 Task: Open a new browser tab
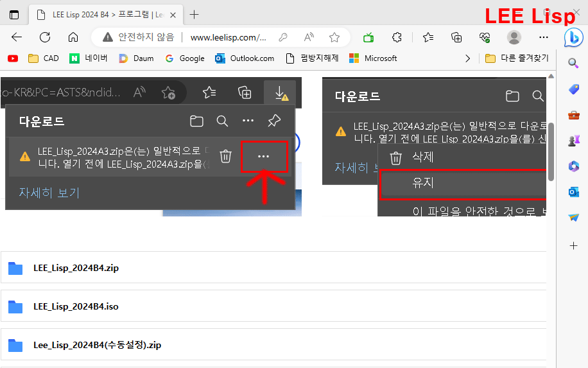(194, 15)
